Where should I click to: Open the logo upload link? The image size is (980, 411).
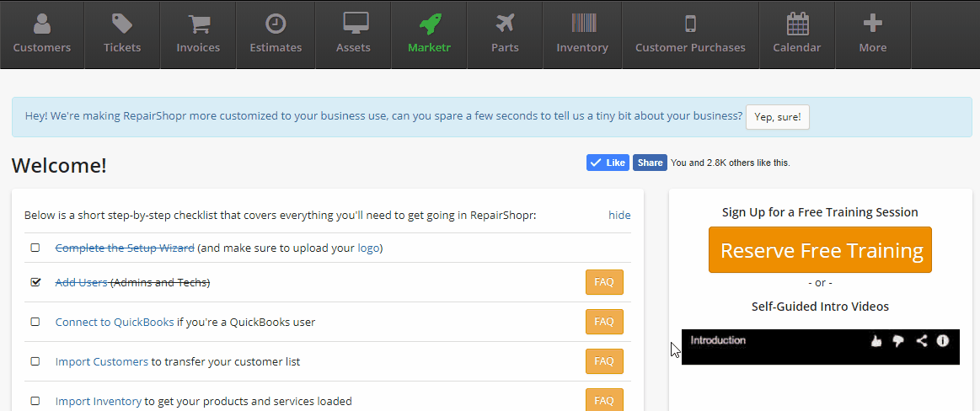tap(368, 248)
